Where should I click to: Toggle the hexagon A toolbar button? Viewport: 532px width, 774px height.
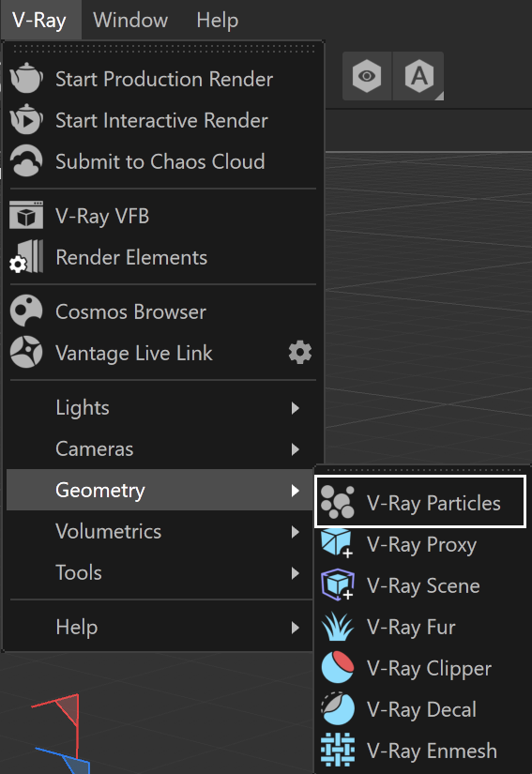click(419, 76)
